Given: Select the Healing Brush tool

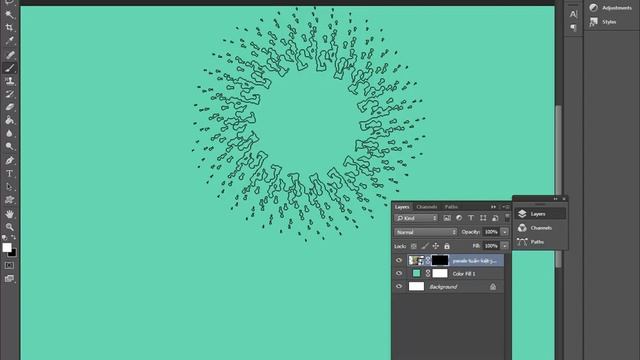Looking at the screenshot, I should 9,55.
